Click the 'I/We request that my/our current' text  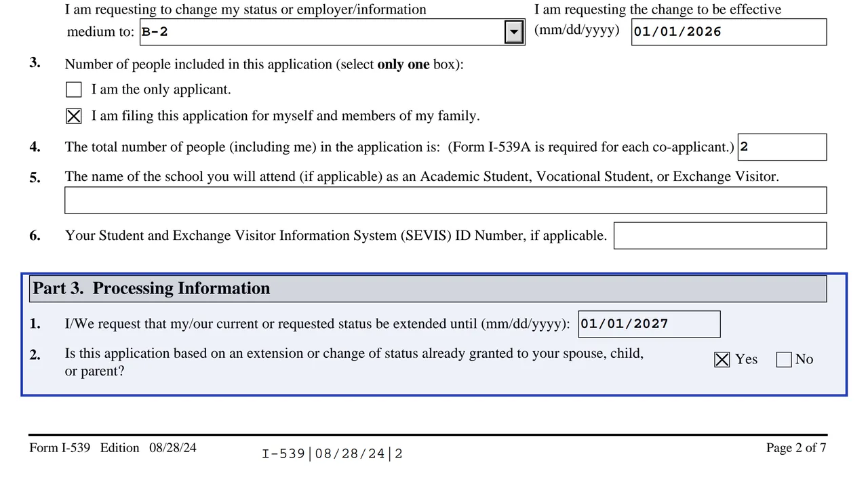[x=317, y=324]
